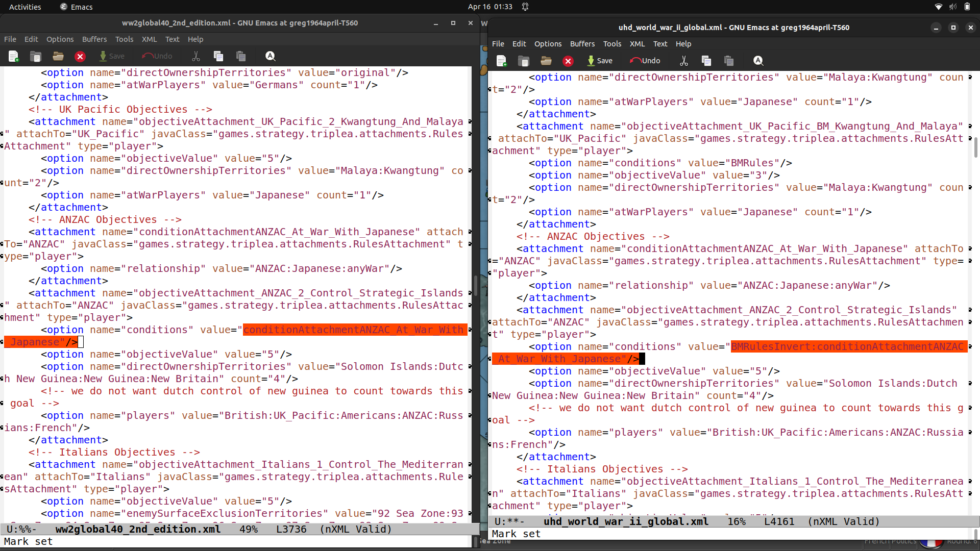Viewport: 980px width, 551px height.
Task: Click 'Italians Objectives' comment in left window
Action: point(114,452)
